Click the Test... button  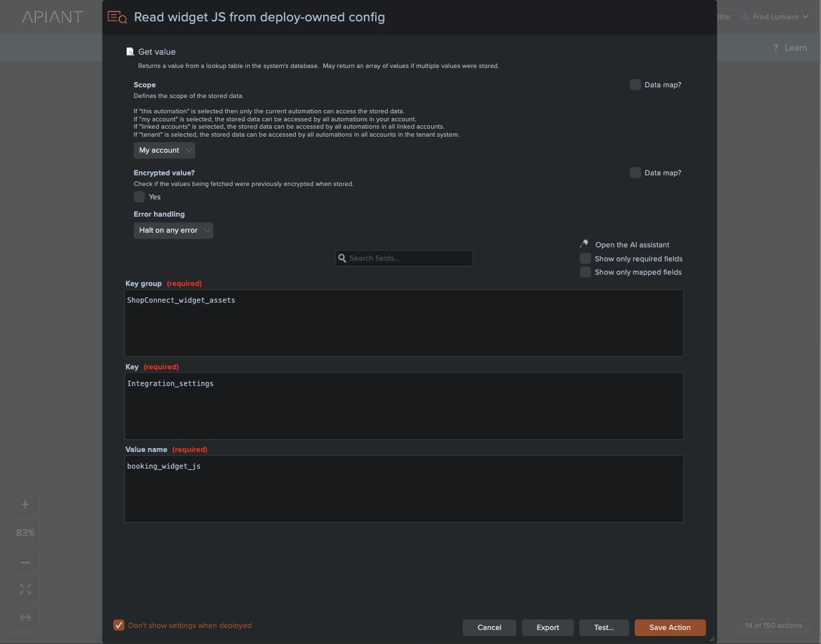point(604,627)
